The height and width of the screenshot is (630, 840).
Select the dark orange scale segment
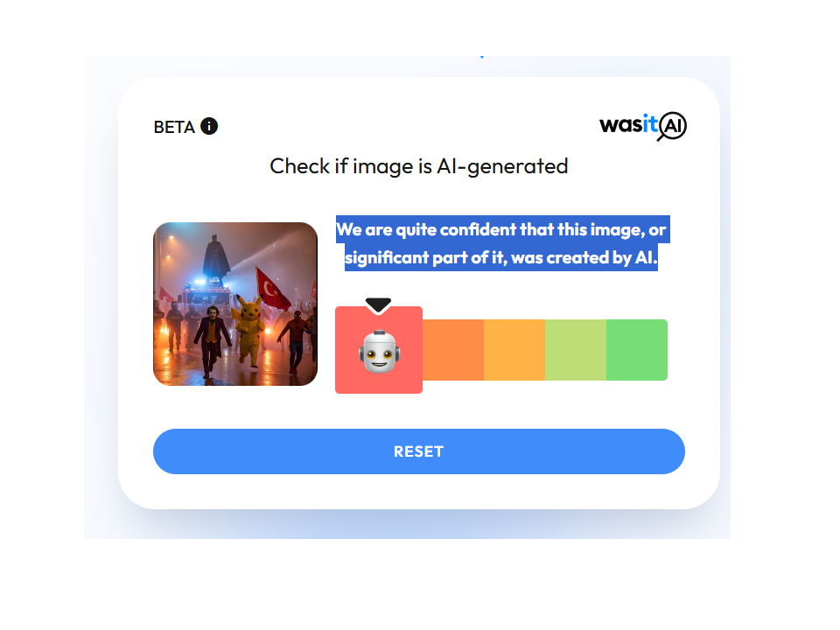pos(453,350)
